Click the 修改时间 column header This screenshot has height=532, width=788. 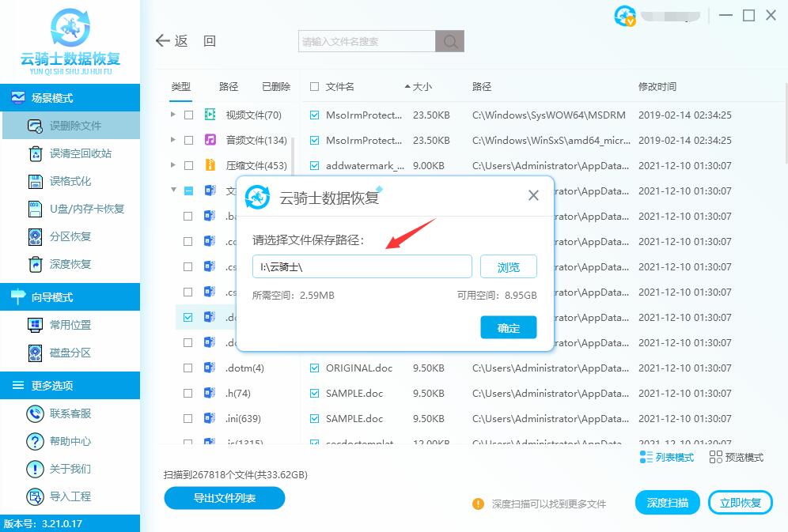point(657,86)
